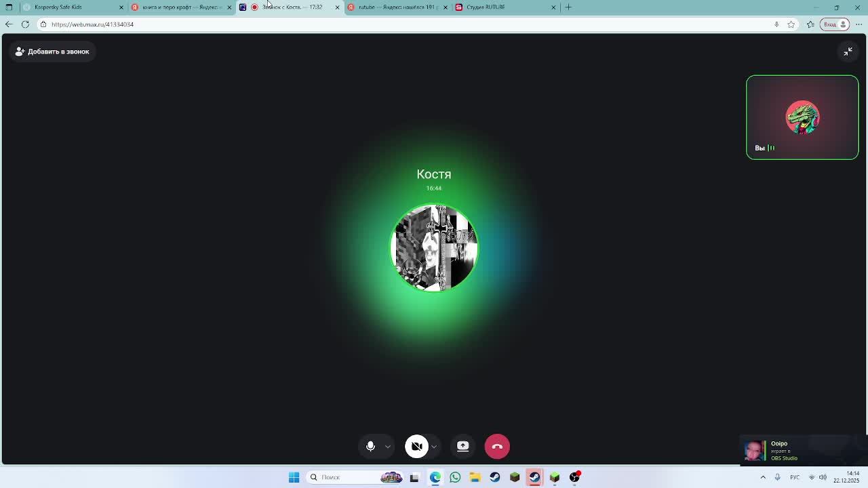Screen dimensions: 868x488
Task: Open the microphone permission icon in address bar
Action: tap(776, 24)
